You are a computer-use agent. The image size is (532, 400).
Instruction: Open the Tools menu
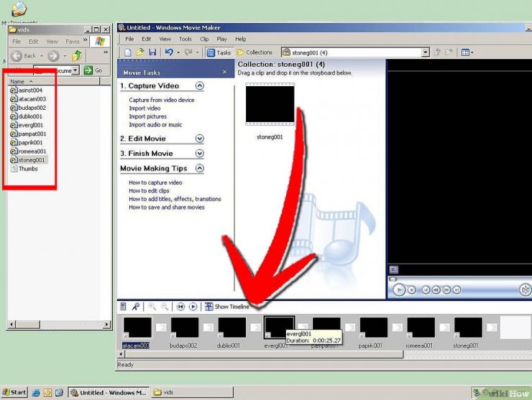(185, 39)
